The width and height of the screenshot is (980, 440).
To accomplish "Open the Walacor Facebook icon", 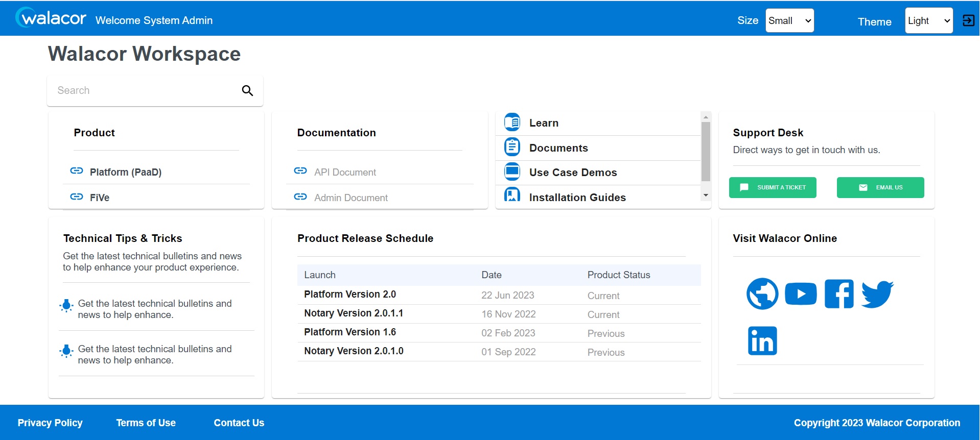I will [x=839, y=294].
